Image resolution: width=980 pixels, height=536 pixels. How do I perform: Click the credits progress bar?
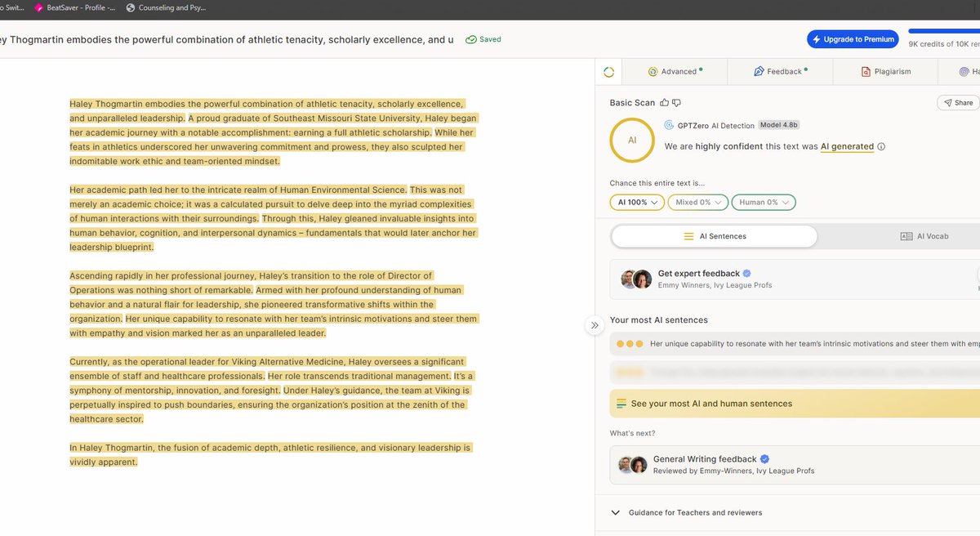(x=944, y=30)
